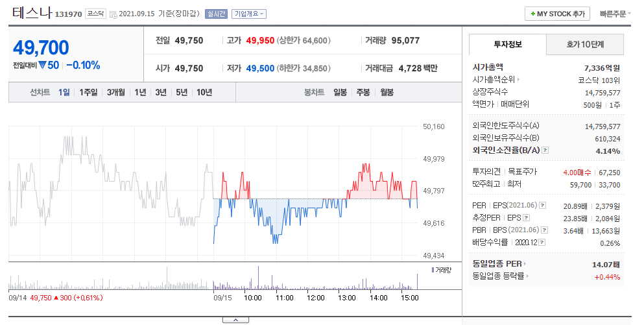Viewport: 644px width, 325px height.
Task: Switch to the 호가10단계 tab
Action: click(x=585, y=44)
